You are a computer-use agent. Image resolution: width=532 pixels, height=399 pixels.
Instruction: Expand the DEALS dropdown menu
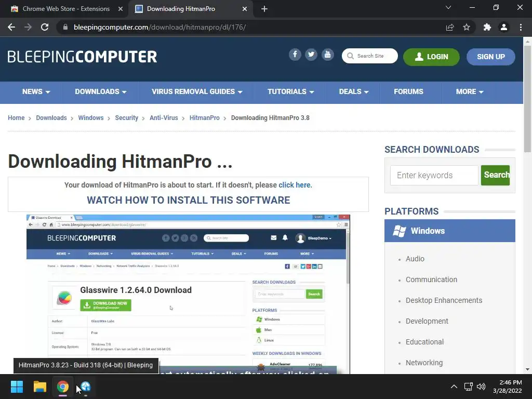tap(353, 91)
